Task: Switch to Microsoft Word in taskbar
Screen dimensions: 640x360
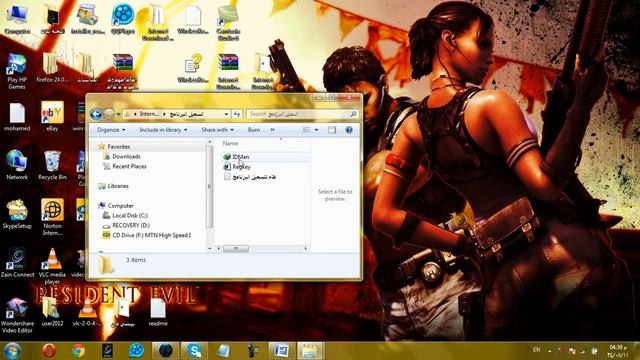Action: [281, 351]
